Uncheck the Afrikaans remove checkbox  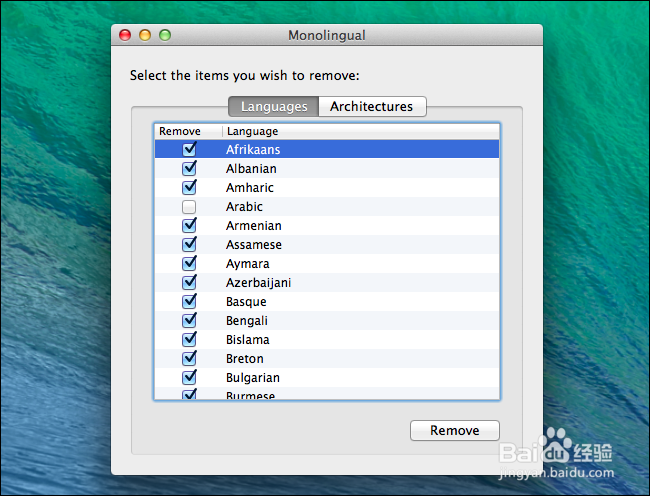pos(189,150)
